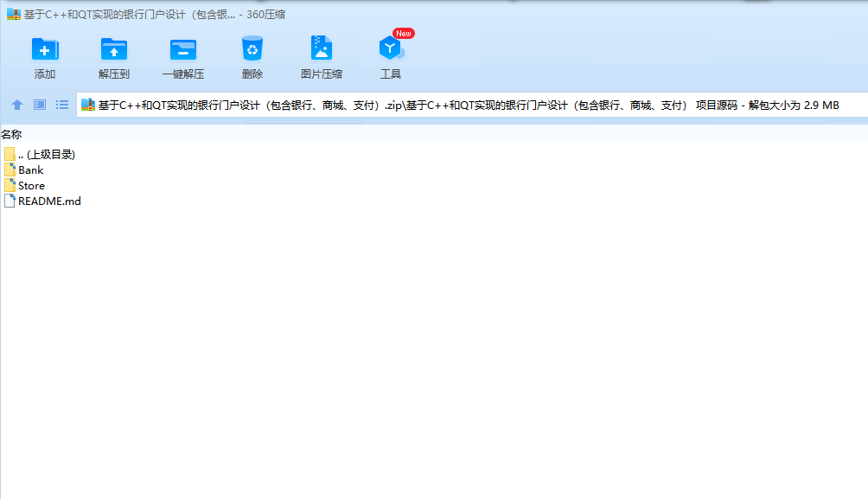Select the Bank folder icon
This screenshot has width=868, height=499.
pyautogui.click(x=10, y=170)
